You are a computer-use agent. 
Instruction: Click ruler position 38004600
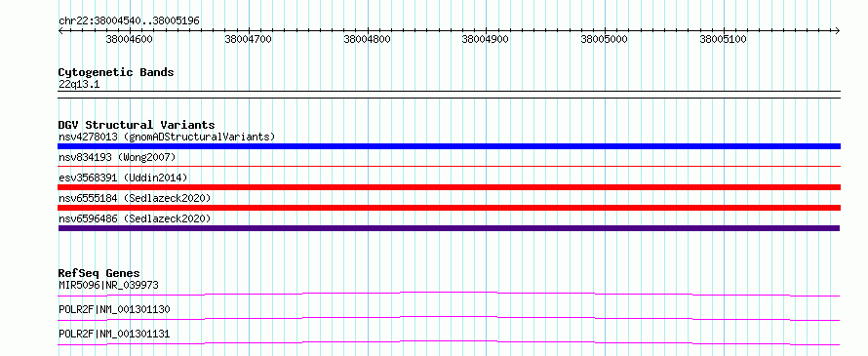click(129, 39)
